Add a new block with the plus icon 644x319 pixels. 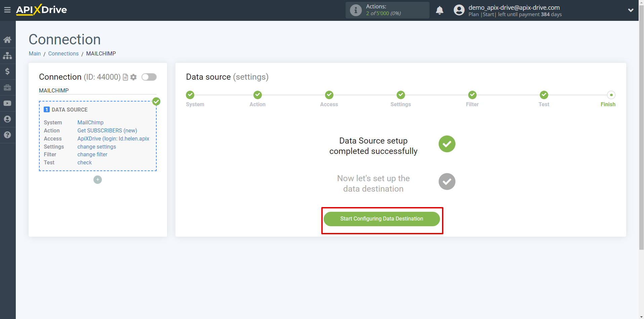click(x=97, y=180)
